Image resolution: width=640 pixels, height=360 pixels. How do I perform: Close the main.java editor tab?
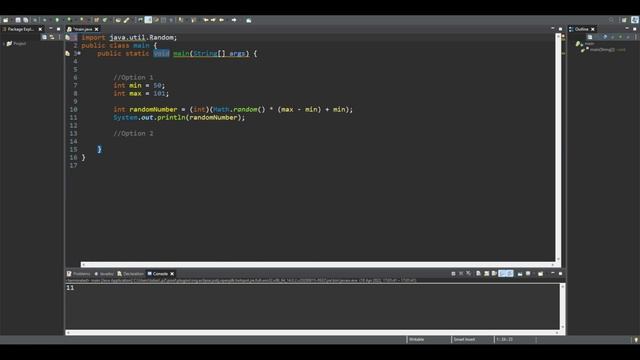click(96, 29)
